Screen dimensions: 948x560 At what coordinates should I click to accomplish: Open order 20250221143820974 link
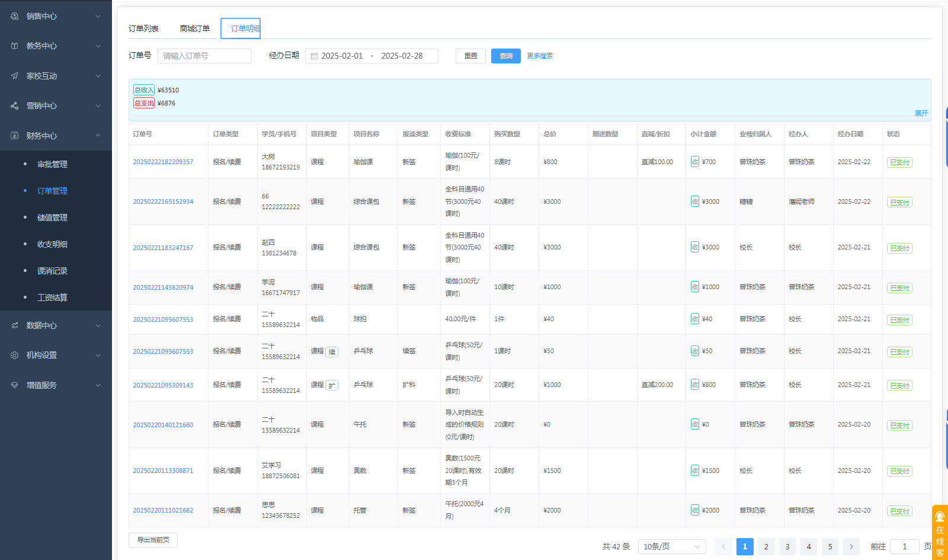163,287
